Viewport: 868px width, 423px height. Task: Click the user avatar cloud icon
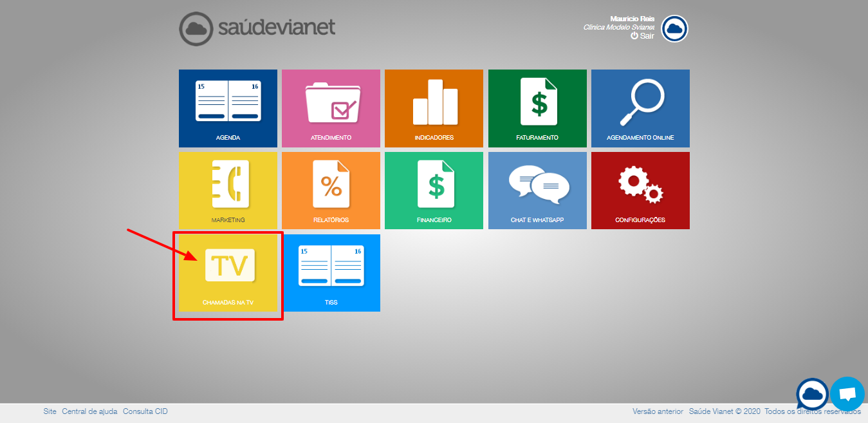tap(674, 28)
